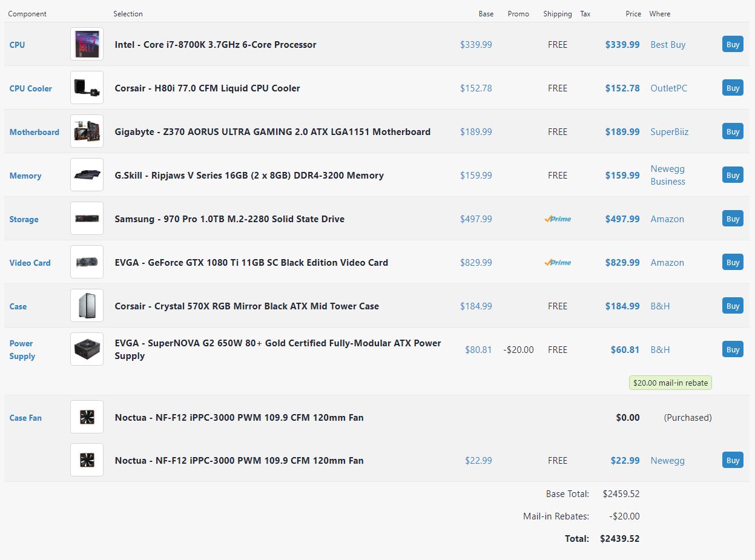Open the CPU Cooler component link
Image resolution: width=755 pixels, height=560 pixels.
pyautogui.click(x=31, y=88)
